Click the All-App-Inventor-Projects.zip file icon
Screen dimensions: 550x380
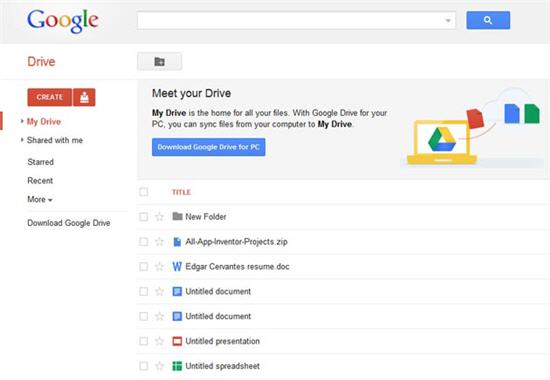coord(177,242)
